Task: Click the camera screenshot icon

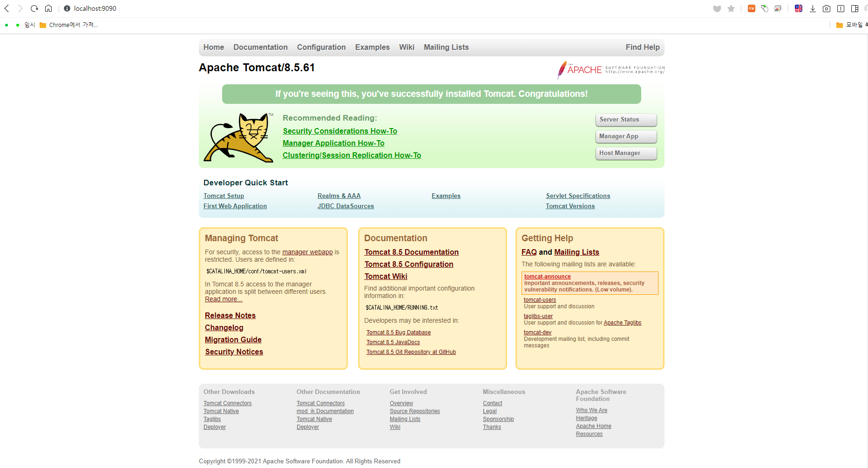Action: click(827, 8)
